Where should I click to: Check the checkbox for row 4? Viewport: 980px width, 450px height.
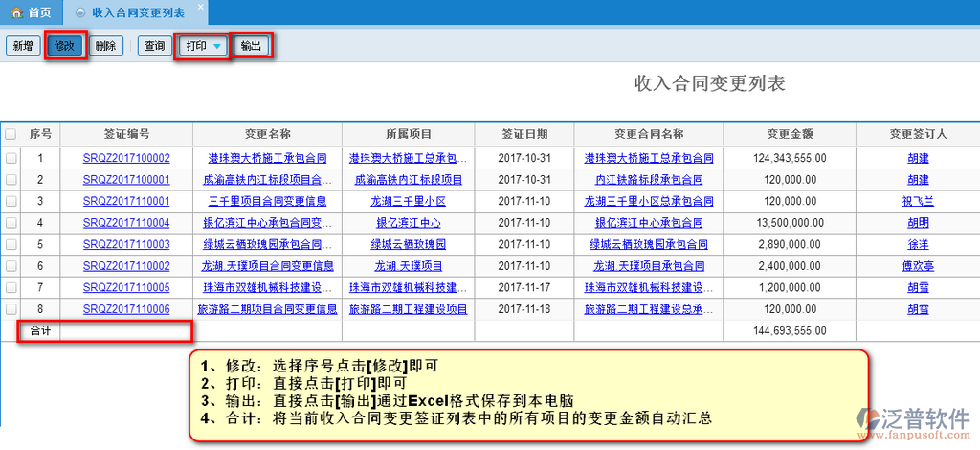coord(11,222)
